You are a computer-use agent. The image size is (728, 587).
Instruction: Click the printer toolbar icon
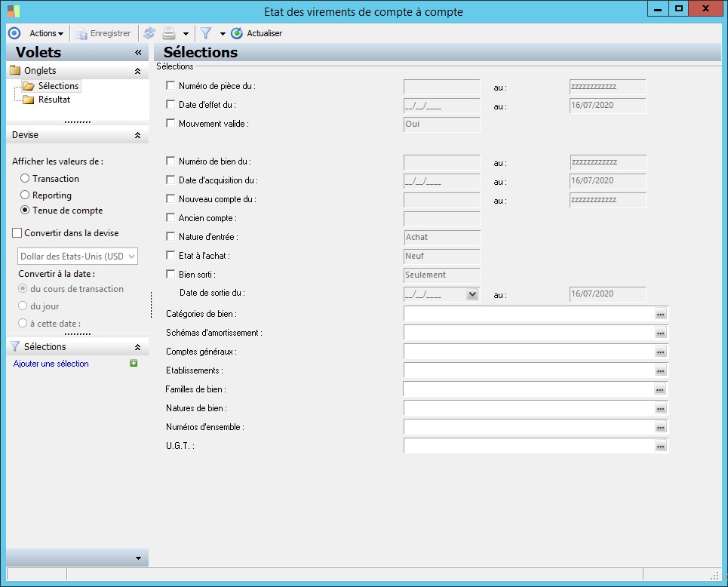(x=169, y=33)
